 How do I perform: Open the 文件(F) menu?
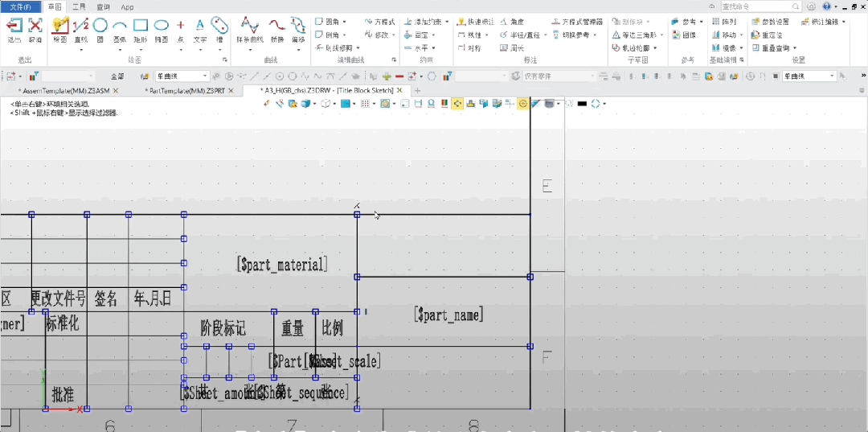click(20, 6)
